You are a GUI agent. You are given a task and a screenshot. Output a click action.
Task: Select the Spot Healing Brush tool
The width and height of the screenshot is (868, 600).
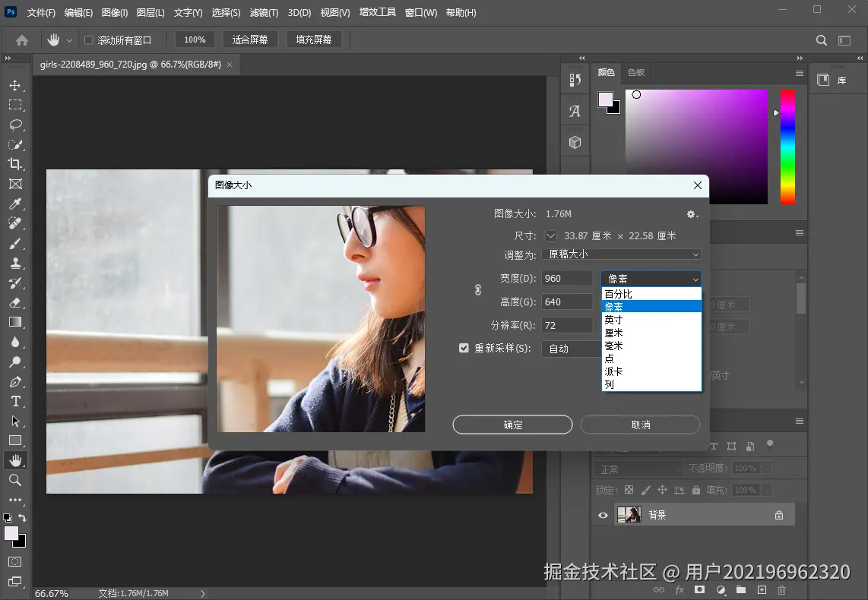(x=15, y=223)
